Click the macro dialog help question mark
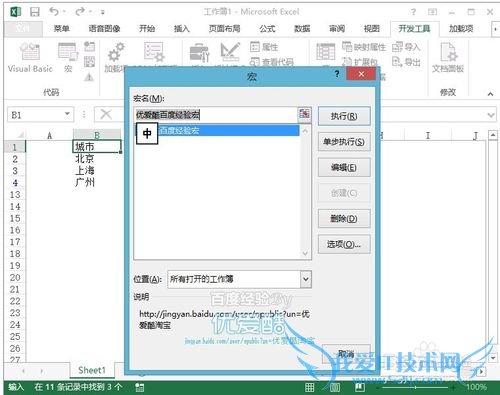 [337, 74]
